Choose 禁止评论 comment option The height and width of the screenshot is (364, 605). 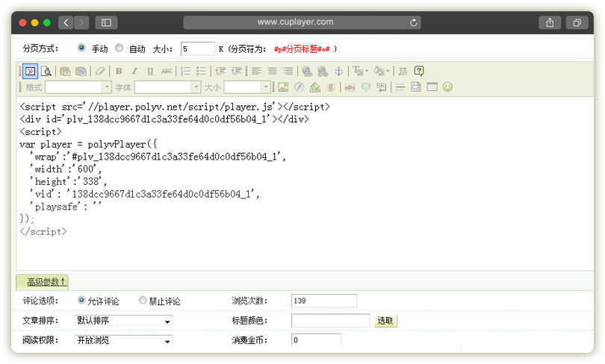coord(143,301)
